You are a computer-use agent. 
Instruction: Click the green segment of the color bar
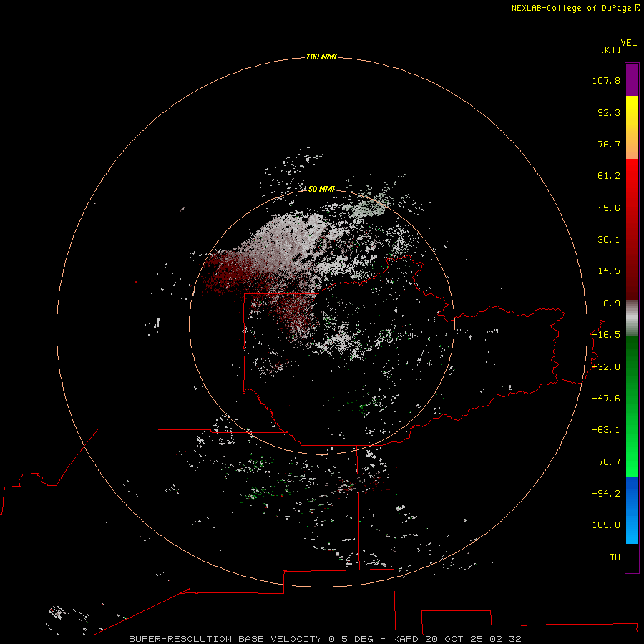pos(632,406)
